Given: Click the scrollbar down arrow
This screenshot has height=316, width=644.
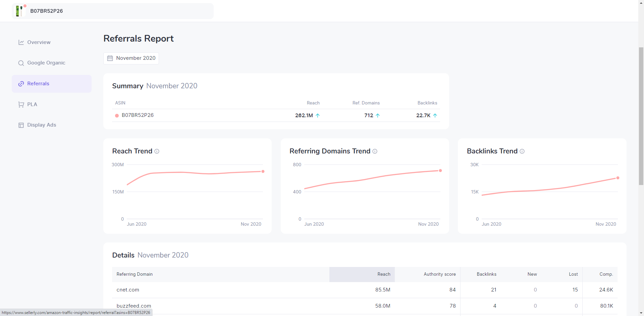Looking at the screenshot, I should pos(641,313).
